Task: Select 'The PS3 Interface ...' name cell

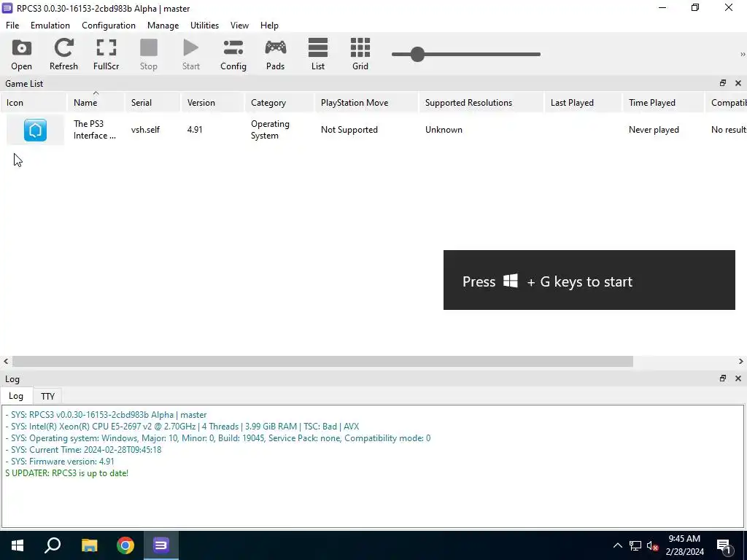Action: [95, 130]
